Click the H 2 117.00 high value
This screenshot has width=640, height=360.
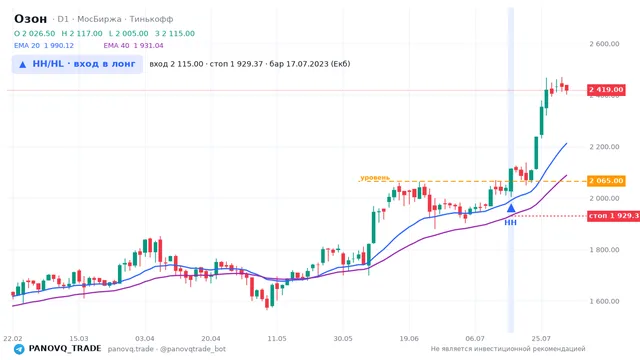coord(82,33)
